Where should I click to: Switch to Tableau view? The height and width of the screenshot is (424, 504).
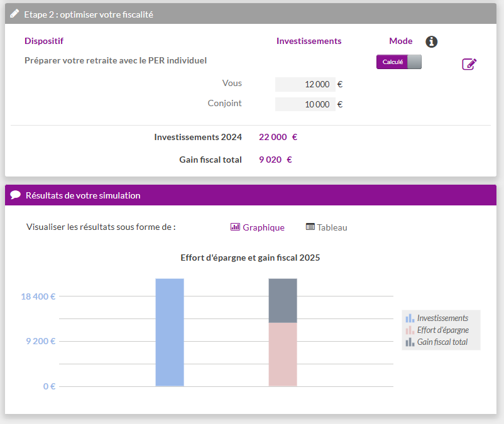coord(326,227)
